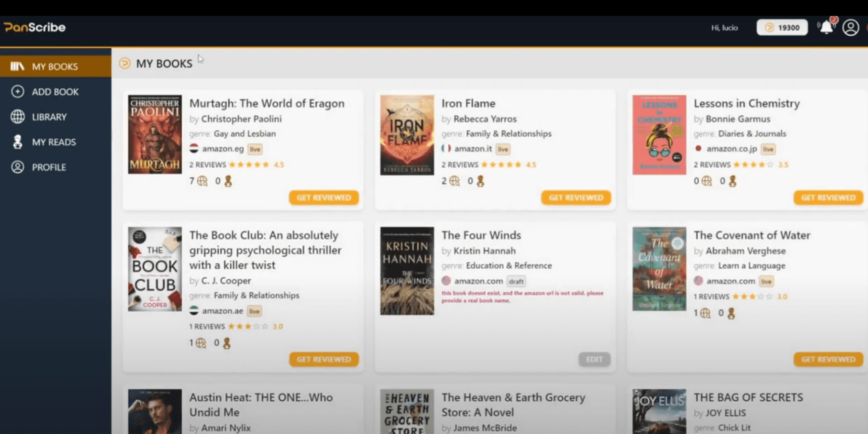868x434 pixels.
Task: Click GET REVIEWED for Lessons in Chemistry
Action: click(828, 198)
